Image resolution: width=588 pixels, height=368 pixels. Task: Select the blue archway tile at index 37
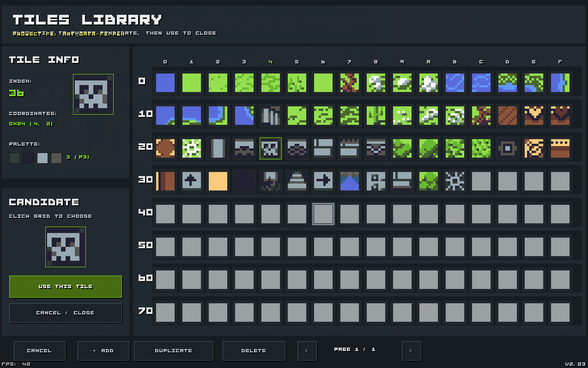click(350, 181)
